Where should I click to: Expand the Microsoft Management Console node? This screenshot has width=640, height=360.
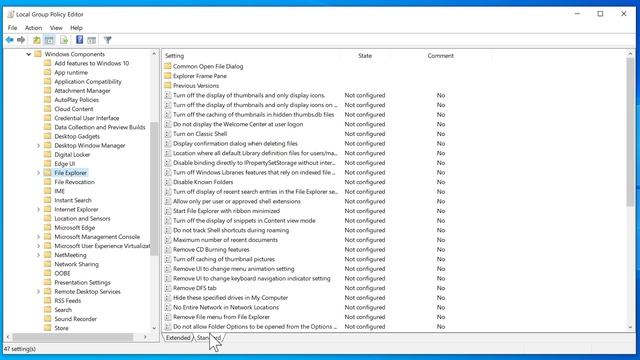(x=38, y=237)
